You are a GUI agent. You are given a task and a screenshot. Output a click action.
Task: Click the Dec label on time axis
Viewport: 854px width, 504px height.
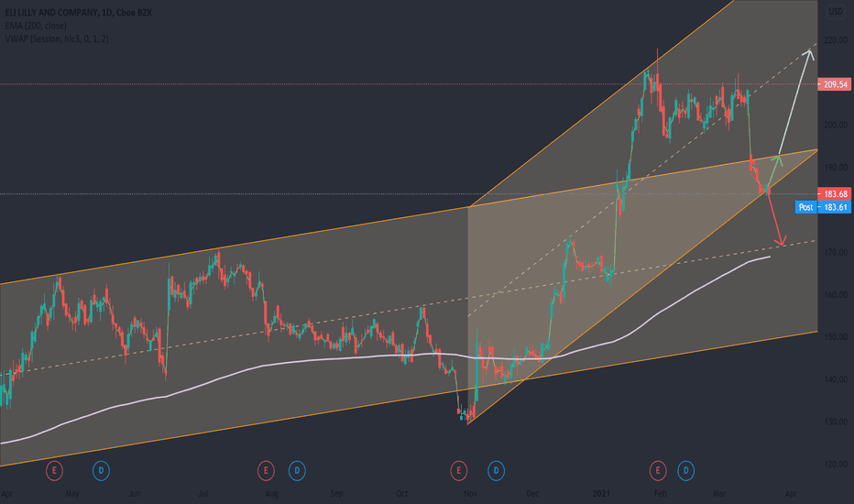click(x=532, y=494)
